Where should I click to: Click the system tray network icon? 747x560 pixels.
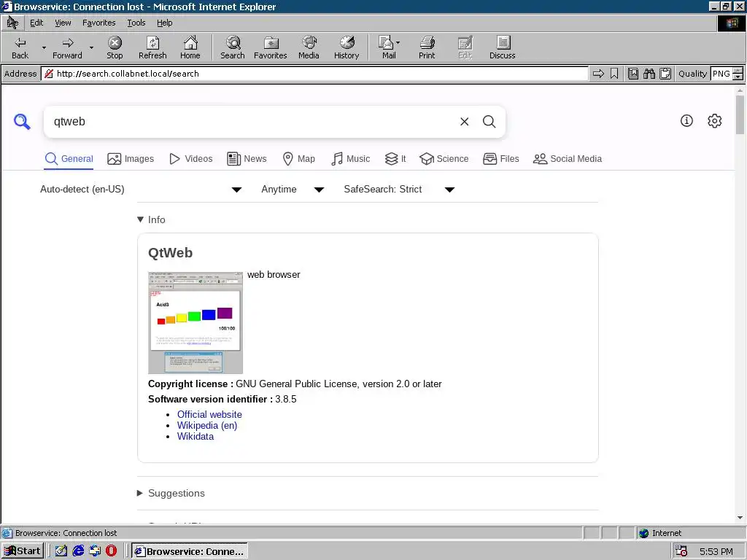(681, 551)
